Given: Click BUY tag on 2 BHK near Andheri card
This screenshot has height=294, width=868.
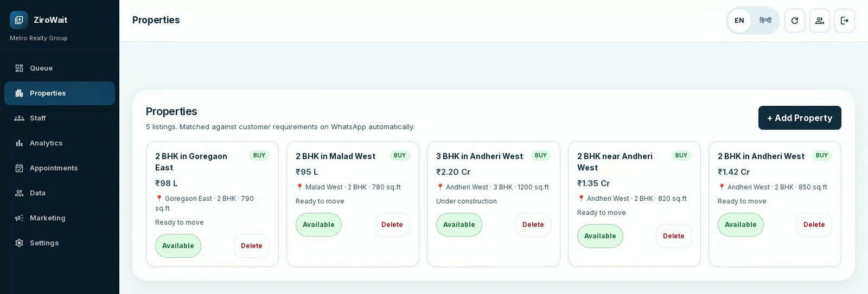Looking at the screenshot, I should click(x=681, y=155).
